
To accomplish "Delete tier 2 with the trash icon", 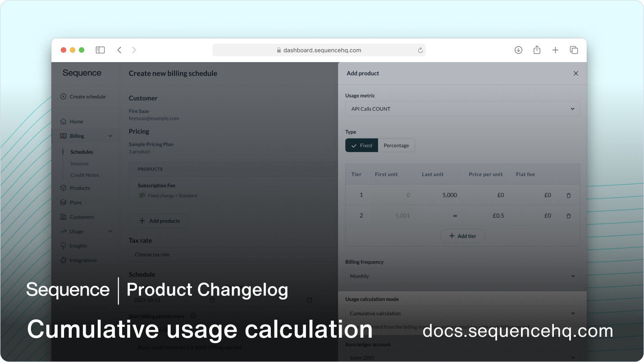I will tap(568, 216).
